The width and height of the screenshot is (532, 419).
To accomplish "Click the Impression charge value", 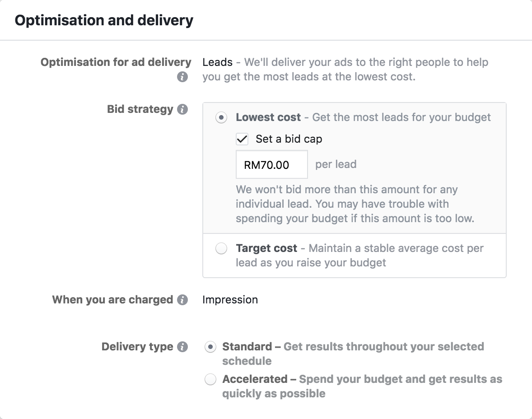I will pyautogui.click(x=230, y=300).
